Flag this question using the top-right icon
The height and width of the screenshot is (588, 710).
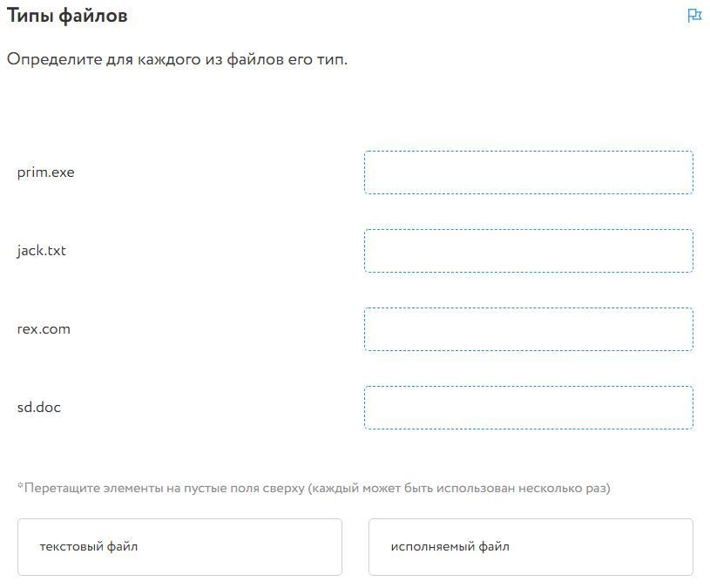click(x=693, y=16)
